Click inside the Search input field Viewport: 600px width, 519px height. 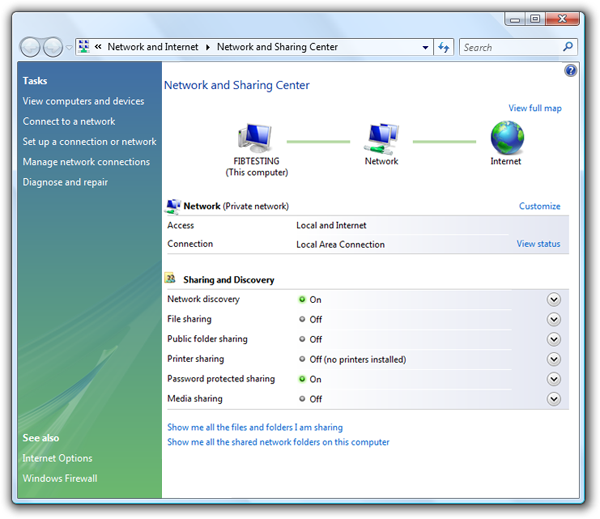tap(511, 47)
